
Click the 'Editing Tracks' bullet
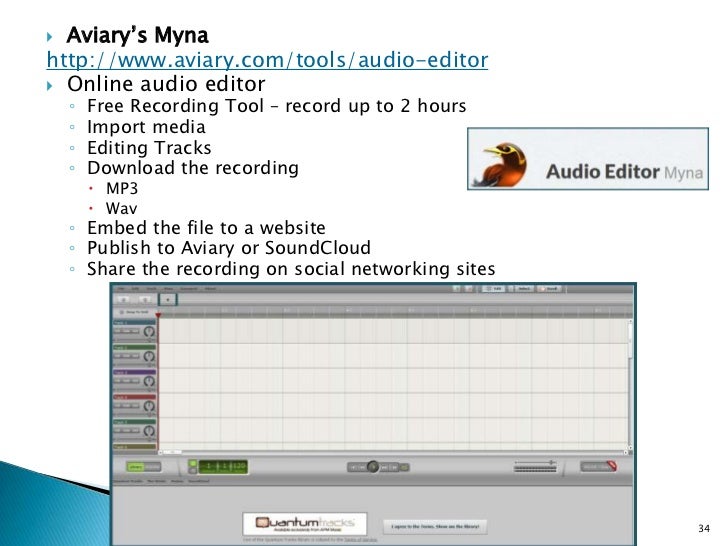coord(149,148)
